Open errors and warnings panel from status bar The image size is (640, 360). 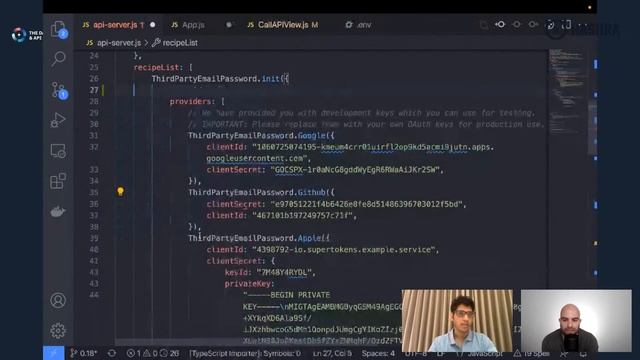pyautogui.click(x=152, y=353)
